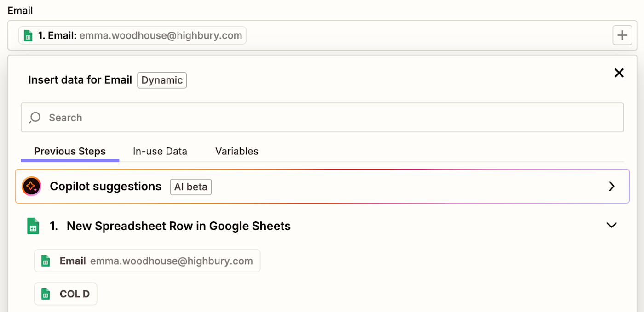Insert the Email emma.woodhouse@highbury.com data item

[147, 261]
